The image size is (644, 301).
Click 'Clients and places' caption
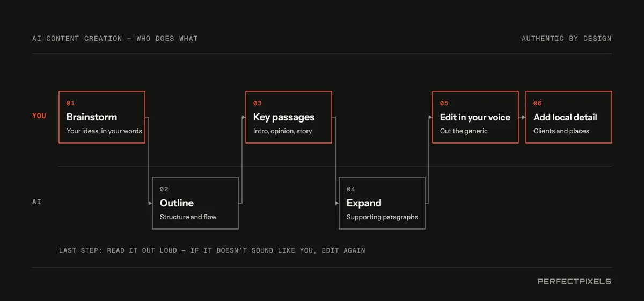[561, 131]
